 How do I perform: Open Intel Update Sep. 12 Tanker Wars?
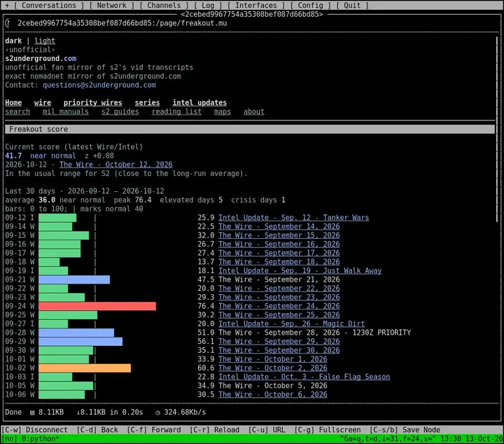click(294, 218)
